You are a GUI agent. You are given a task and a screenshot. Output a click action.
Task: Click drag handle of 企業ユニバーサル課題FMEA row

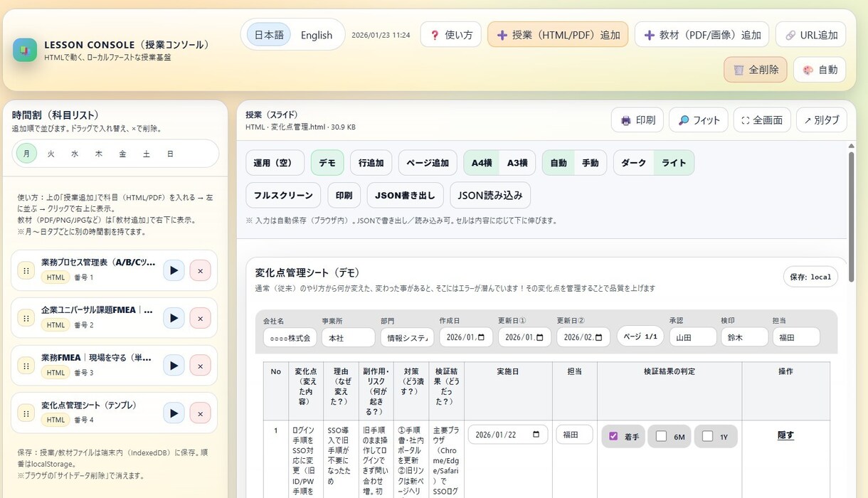(x=26, y=318)
